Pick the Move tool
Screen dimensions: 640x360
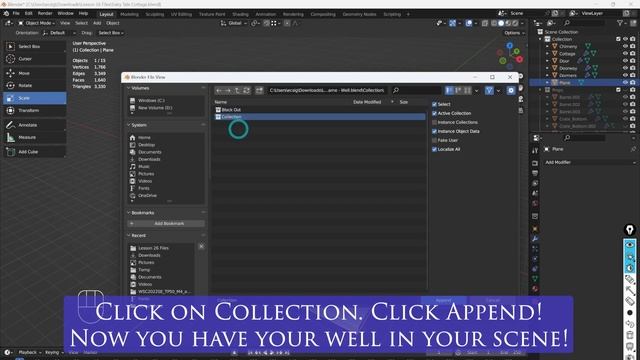click(35, 73)
